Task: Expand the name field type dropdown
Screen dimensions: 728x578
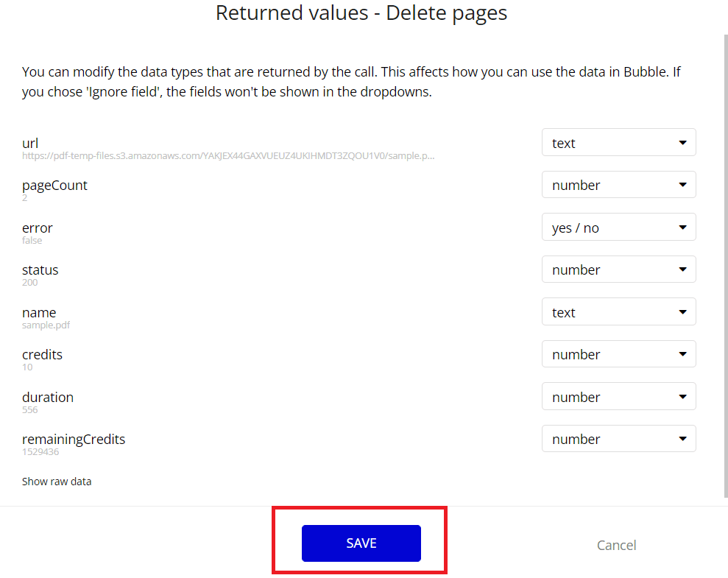Action: point(618,312)
